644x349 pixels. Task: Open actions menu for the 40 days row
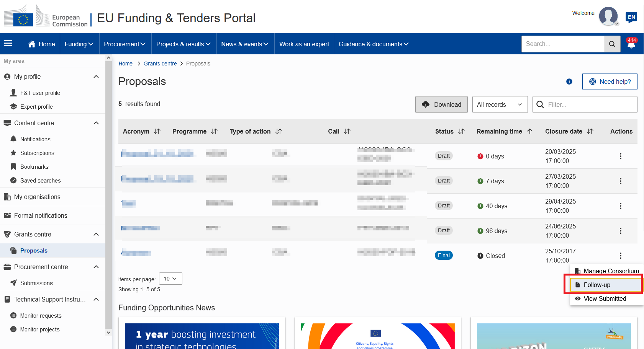click(x=621, y=206)
